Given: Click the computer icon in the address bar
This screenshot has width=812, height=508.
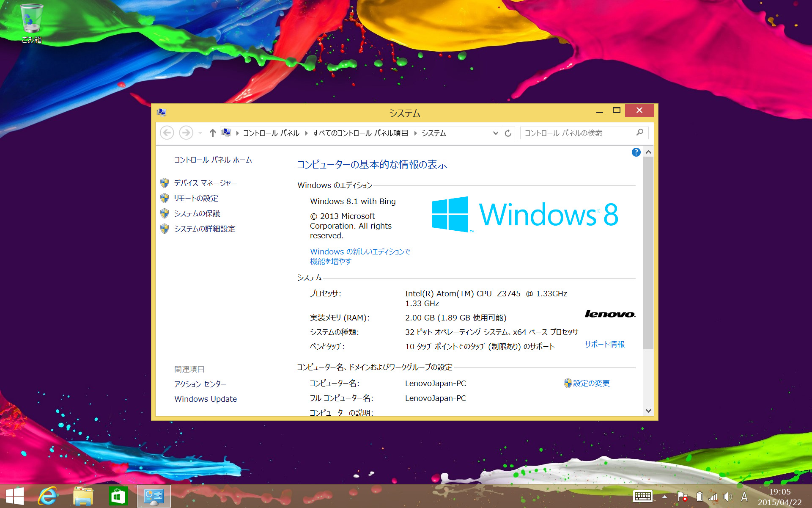Looking at the screenshot, I should (226, 133).
